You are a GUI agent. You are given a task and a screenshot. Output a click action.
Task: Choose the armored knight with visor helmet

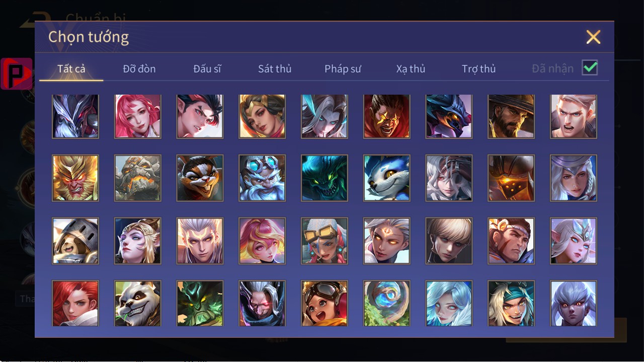click(x=75, y=241)
